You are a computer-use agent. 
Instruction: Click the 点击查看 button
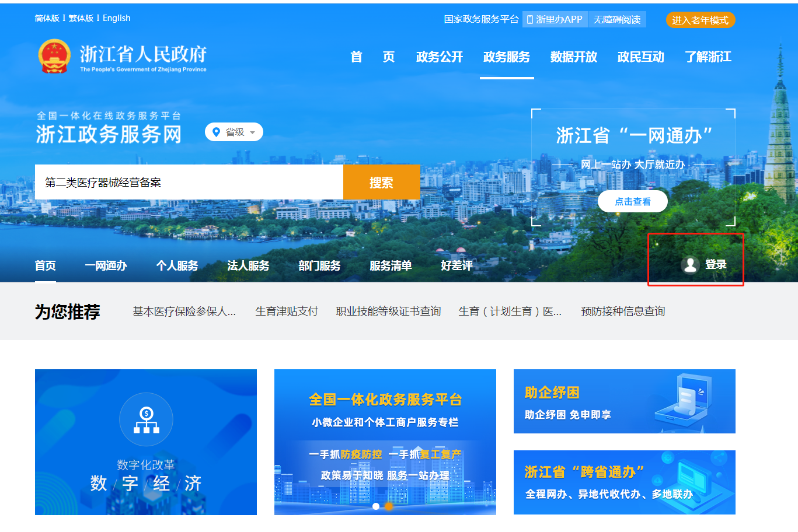(633, 201)
